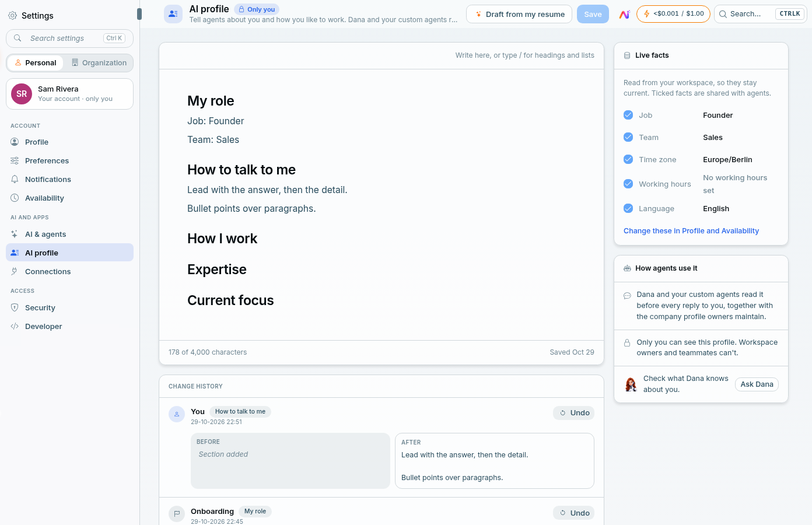Click the top Search box with CTRLK shortcut
The height and width of the screenshot is (525, 812).
761,14
